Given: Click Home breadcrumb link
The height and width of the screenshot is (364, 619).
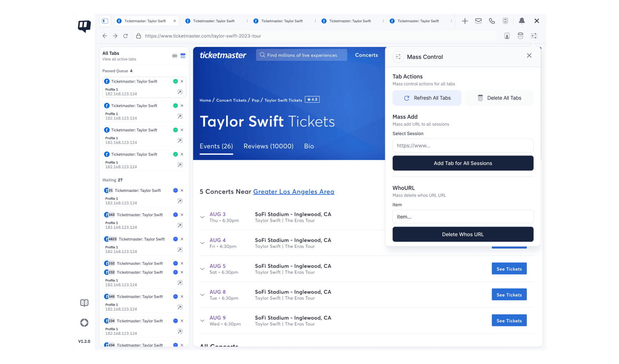Looking at the screenshot, I should 205,100.
